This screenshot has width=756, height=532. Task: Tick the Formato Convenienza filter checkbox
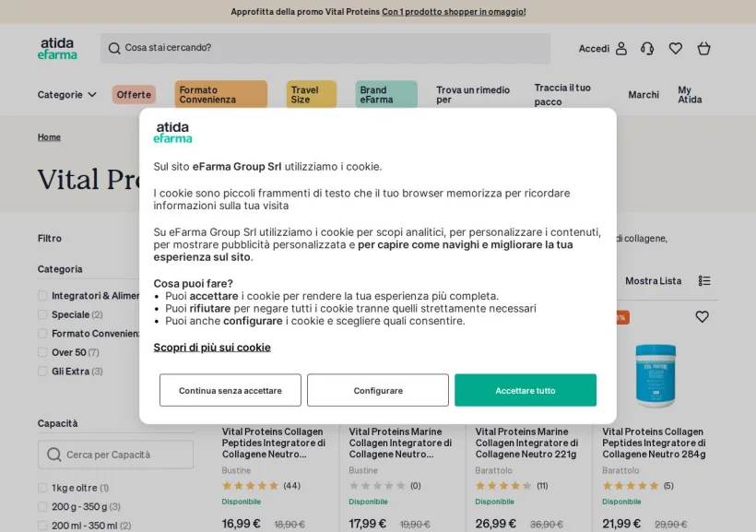pos(42,333)
